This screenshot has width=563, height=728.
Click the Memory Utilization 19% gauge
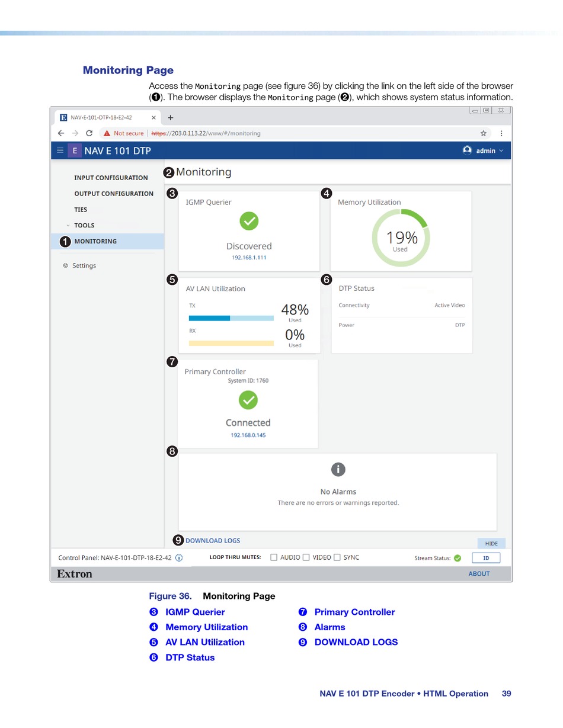click(401, 238)
